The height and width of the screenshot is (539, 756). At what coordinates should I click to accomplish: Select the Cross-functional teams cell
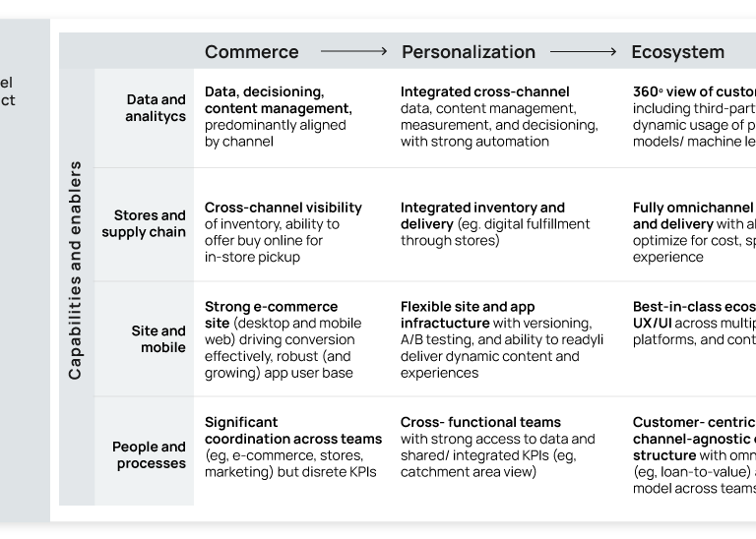(497, 447)
